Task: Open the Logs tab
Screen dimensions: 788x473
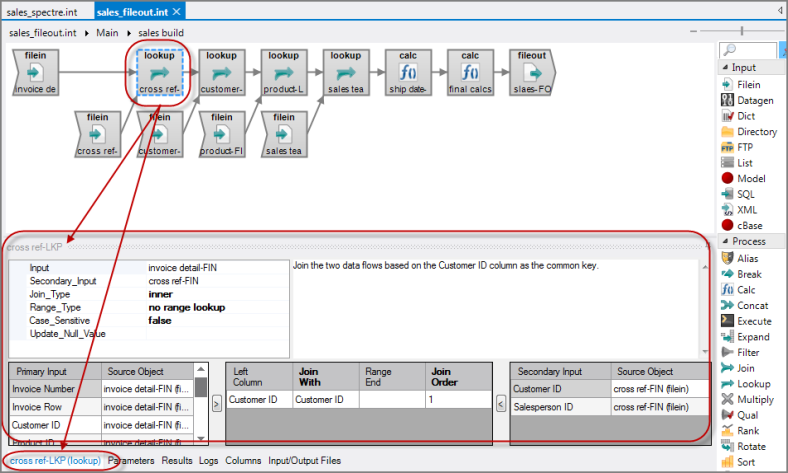Action: click(x=209, y=460)
